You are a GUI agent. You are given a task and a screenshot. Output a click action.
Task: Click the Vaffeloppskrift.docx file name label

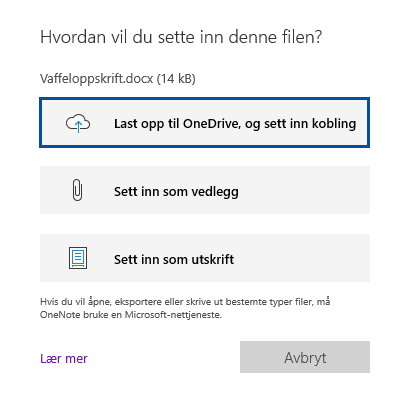97,79
